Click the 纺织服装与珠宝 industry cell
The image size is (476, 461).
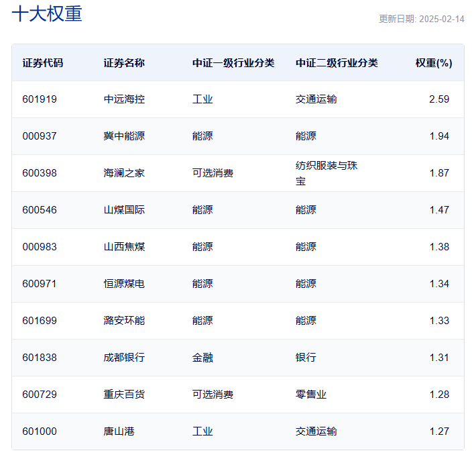[326, 173]
